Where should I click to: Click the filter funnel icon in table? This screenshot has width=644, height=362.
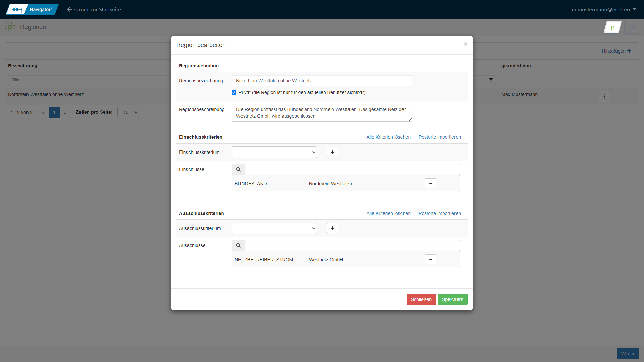coord(491,80)
